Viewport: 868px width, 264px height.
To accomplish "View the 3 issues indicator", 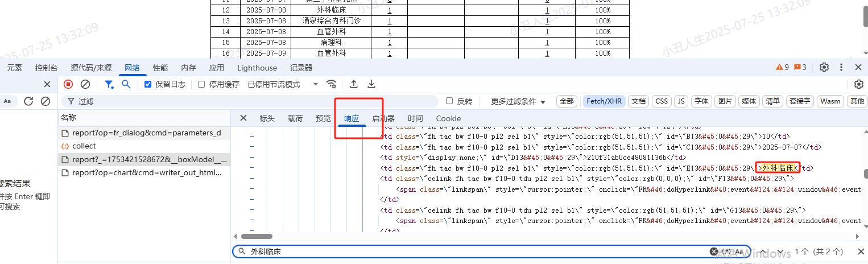I will tap(800, 67).
